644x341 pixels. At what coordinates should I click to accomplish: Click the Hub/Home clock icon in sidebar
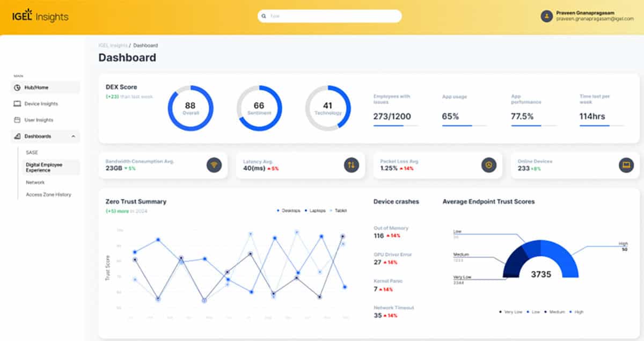tap(17, 88)
